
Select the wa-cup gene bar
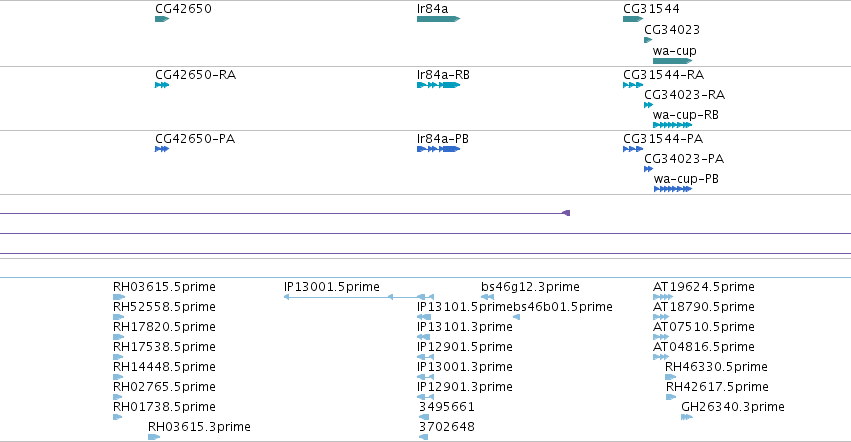(672, 61)
